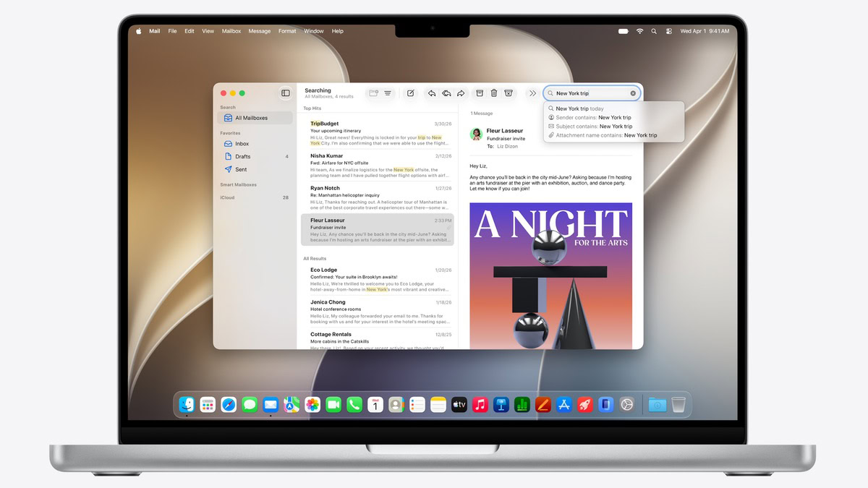Image resolution: width=868 pixels, height=488 pixels.
Task: Open the Inbox mailbox
Action: (255, 144)
